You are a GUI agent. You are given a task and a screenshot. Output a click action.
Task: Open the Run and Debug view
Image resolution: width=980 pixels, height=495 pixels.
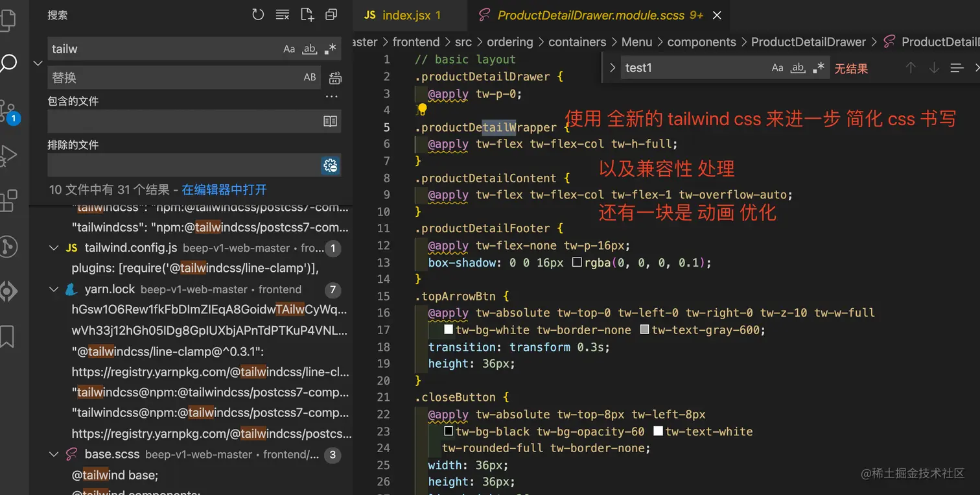[8, 156]
